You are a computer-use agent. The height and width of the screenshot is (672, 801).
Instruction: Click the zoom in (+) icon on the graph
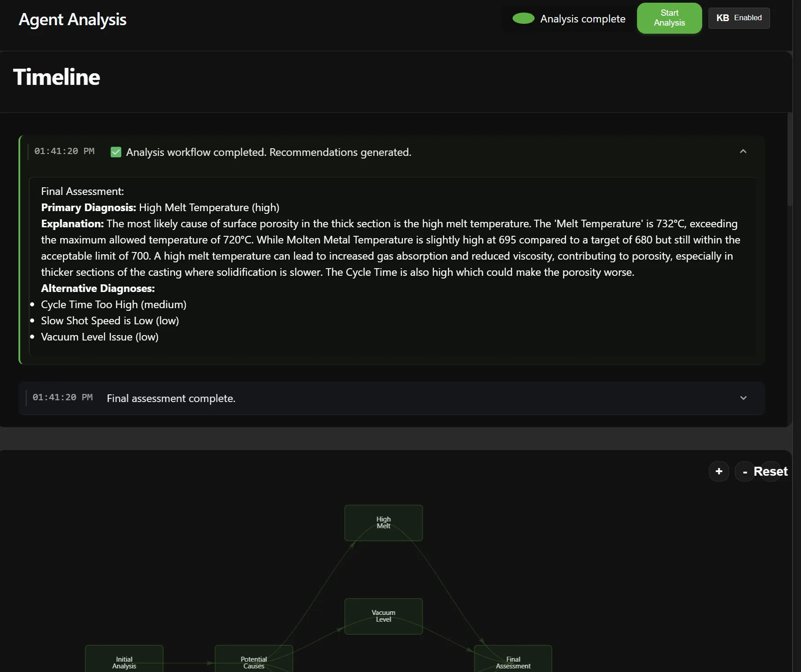tap(718, 471)
